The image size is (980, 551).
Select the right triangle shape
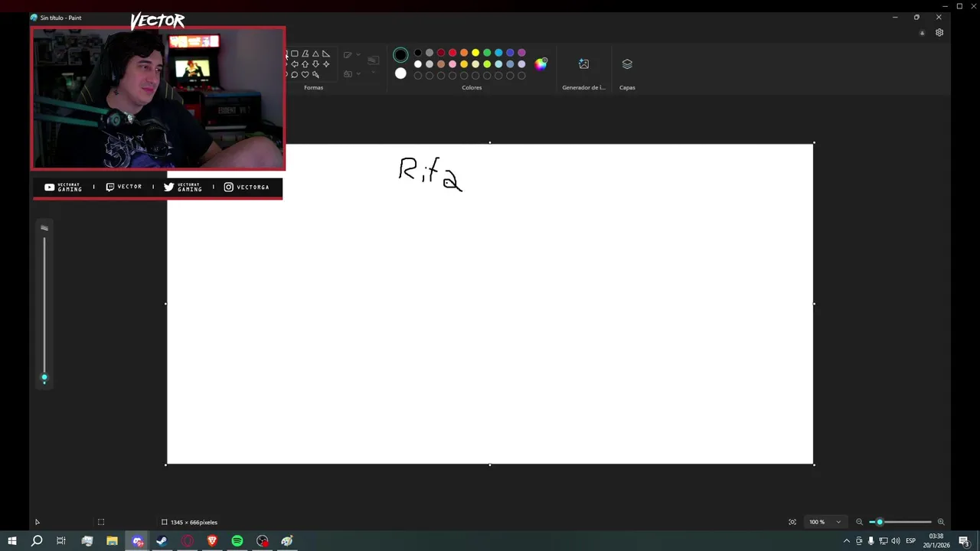(326, 54)
